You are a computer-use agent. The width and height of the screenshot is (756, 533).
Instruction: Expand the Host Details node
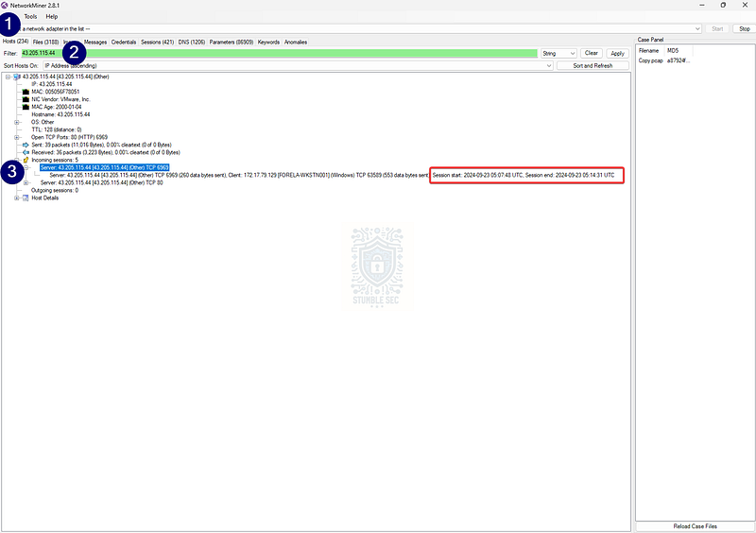pyautogui.click(x=17, y=198)
